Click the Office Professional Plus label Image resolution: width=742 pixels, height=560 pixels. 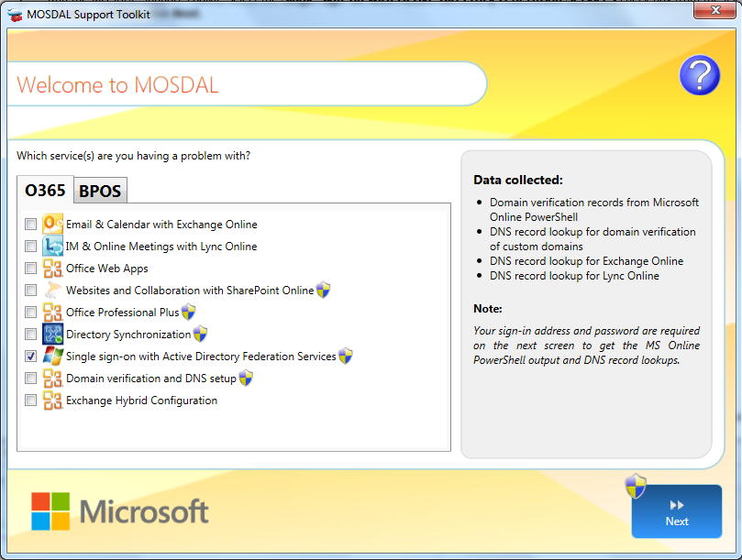pos(123,313)
